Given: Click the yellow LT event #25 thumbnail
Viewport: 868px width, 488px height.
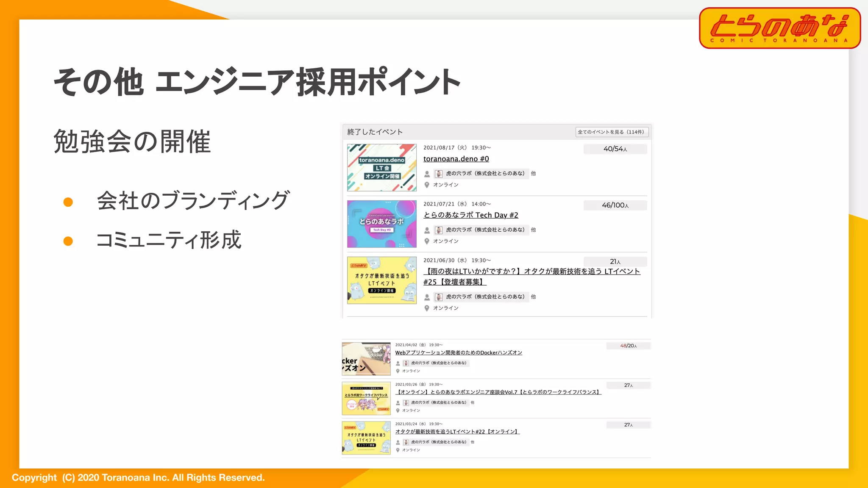Looking at the screenshot, I should tap(382, 280).
